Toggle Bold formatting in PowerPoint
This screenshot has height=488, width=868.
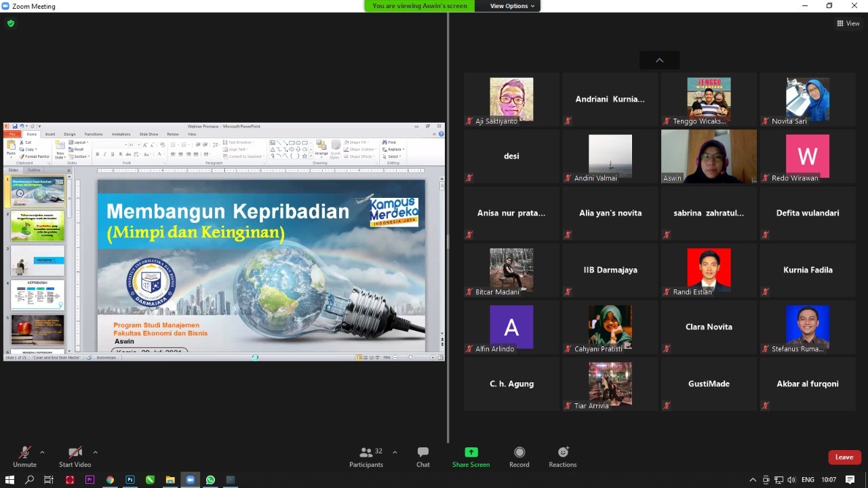click(98, 155)
